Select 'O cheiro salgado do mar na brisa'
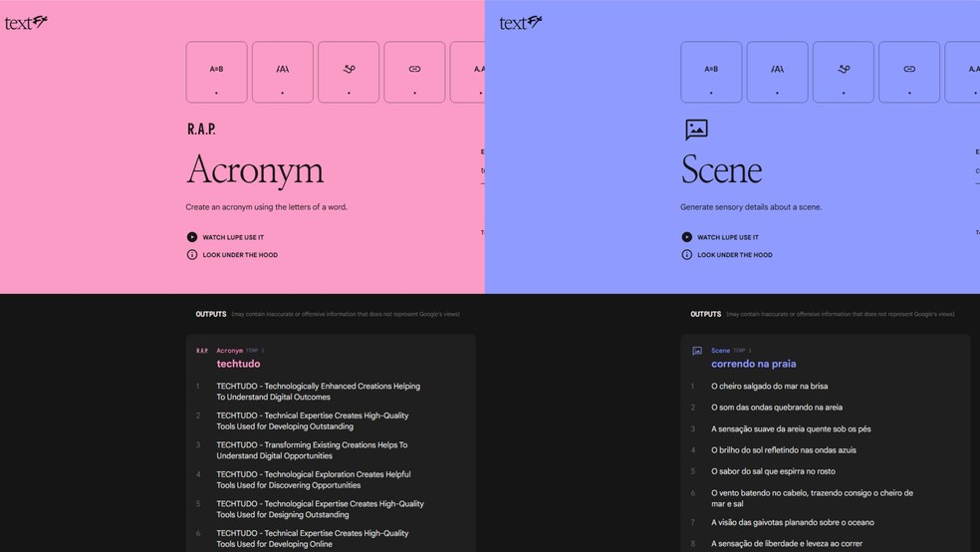The height and width of the screenshot is (552, 980). click(x=769, y=387)
